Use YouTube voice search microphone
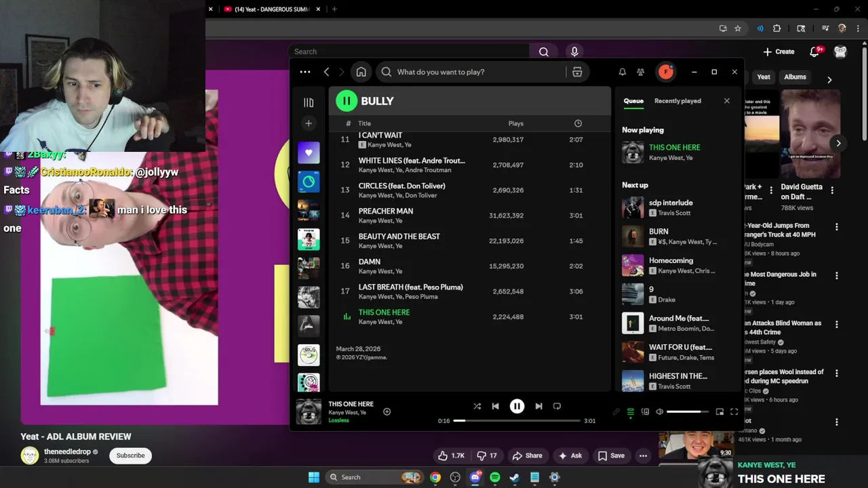868x488 pixels. (x=574, y=52)
